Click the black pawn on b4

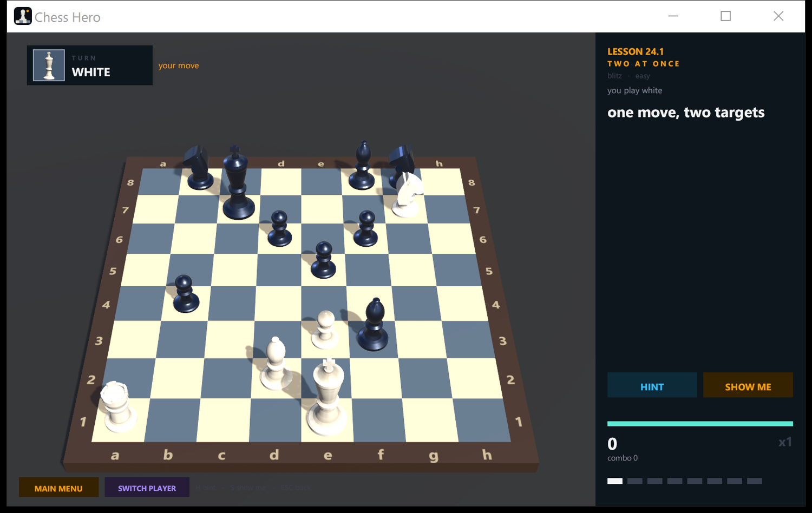186,294
